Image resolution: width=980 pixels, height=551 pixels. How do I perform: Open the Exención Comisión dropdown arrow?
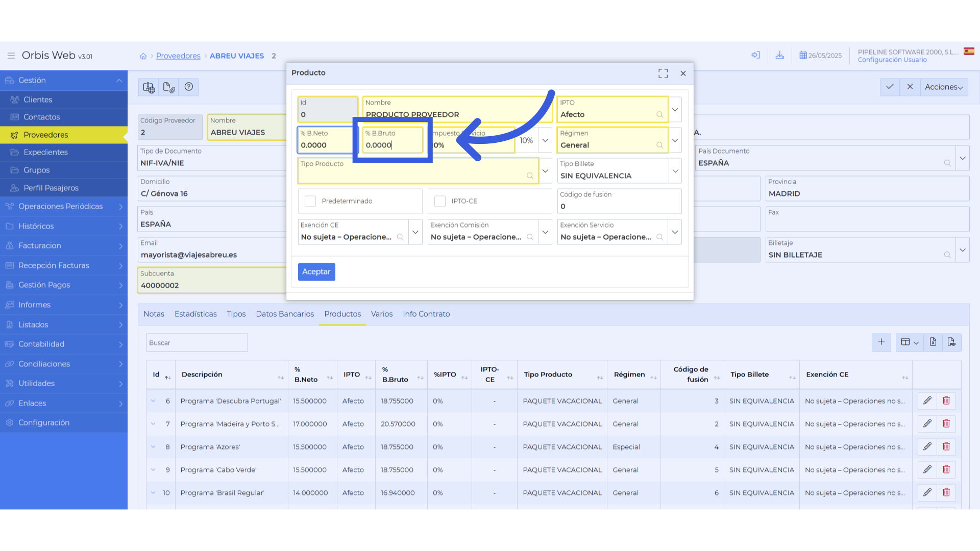tap(545, 232)
